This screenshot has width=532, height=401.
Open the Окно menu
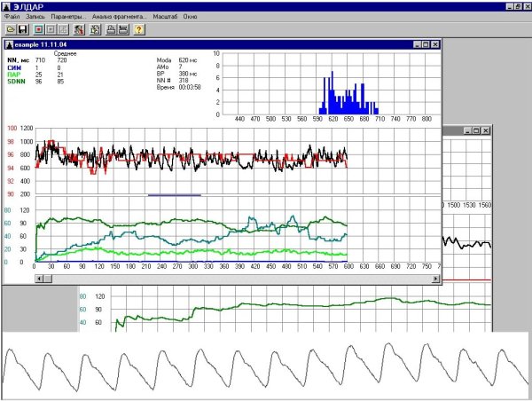pos(190,16)
